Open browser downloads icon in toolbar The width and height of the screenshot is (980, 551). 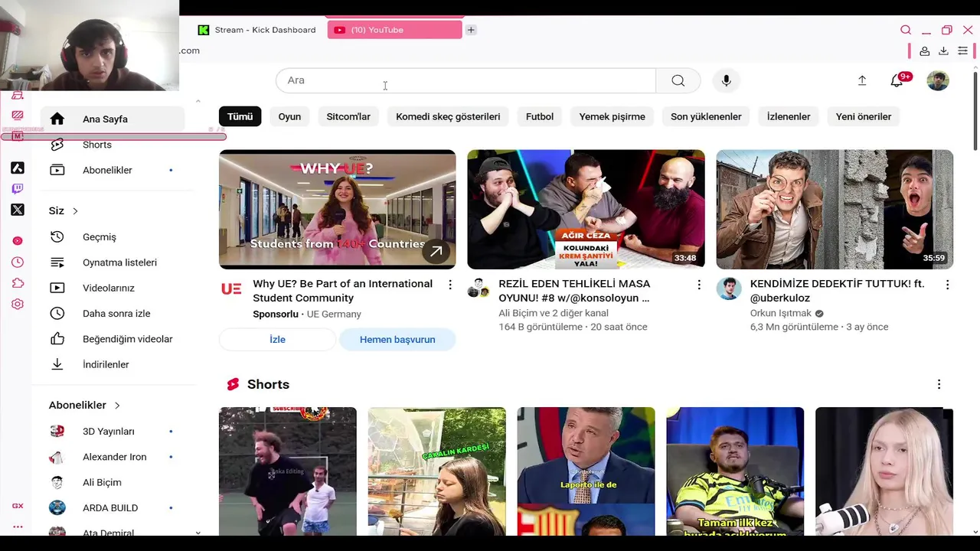(943, 51)
